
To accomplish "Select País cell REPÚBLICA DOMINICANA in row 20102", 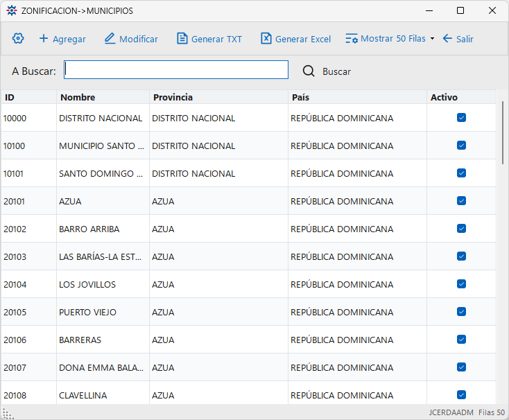I will [357, 229].
